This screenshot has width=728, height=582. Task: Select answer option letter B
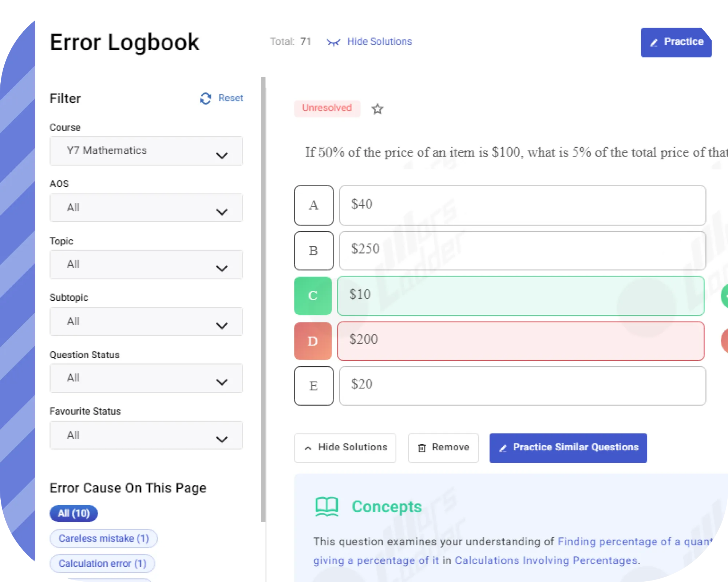[314, 251]
